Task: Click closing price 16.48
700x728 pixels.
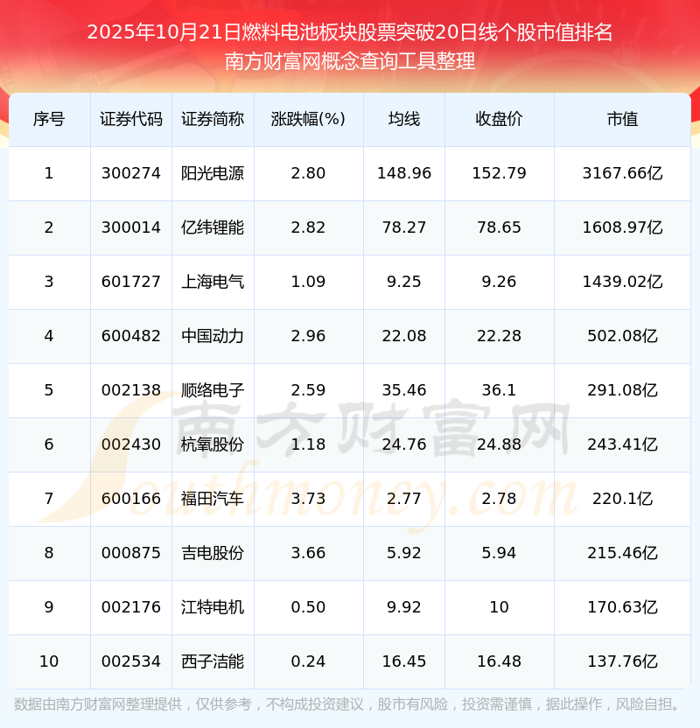Action: (499, 661)
